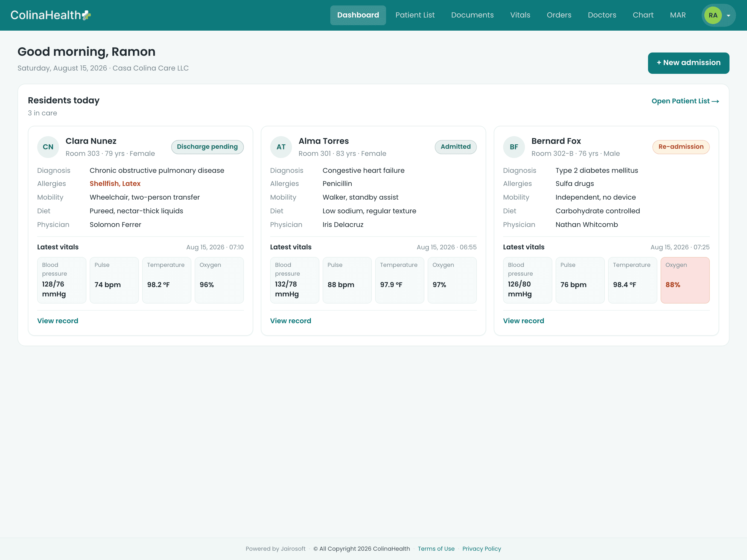Click Independent, no device mobility text

pos(595,197)
